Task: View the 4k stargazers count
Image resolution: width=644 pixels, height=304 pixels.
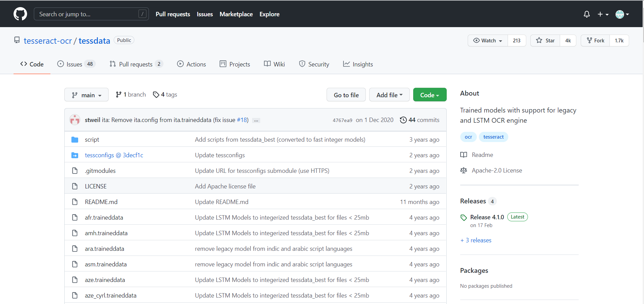Action: click(568, 40)
